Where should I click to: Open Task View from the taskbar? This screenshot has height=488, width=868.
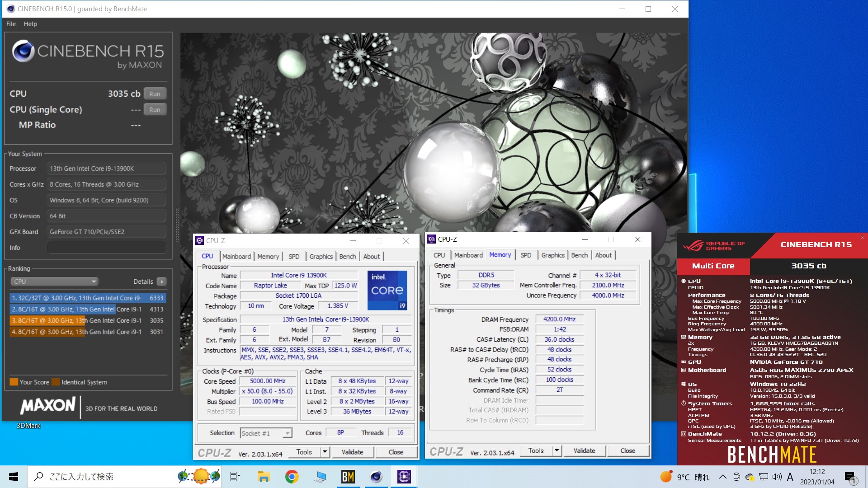[x=235, y=477]
